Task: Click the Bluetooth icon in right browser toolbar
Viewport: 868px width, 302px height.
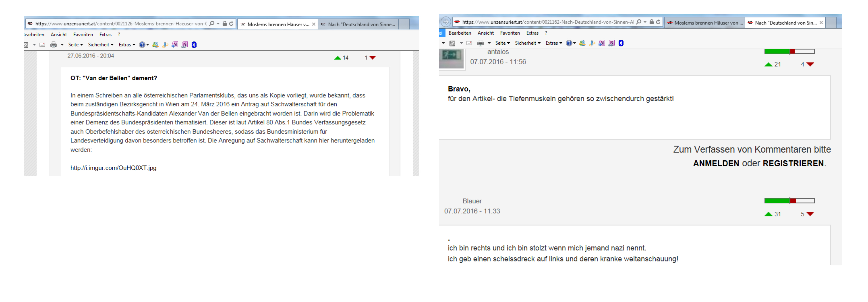Action: (621, 43)
